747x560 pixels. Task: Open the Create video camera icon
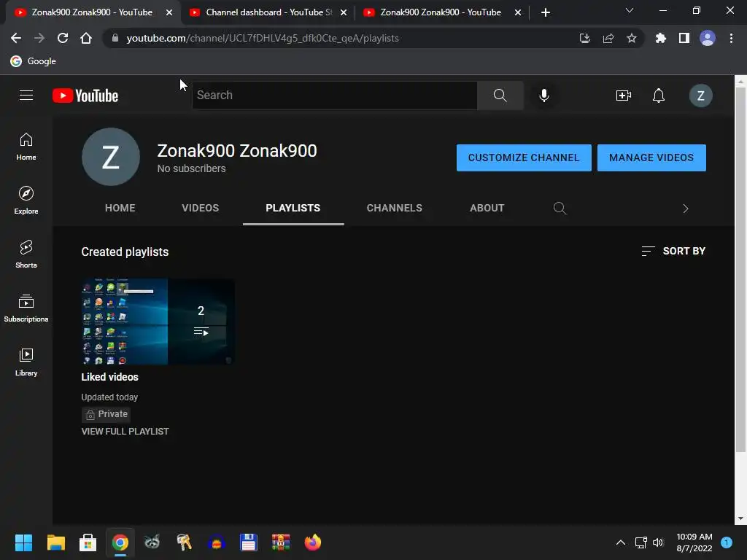click(x=623, y=96)
